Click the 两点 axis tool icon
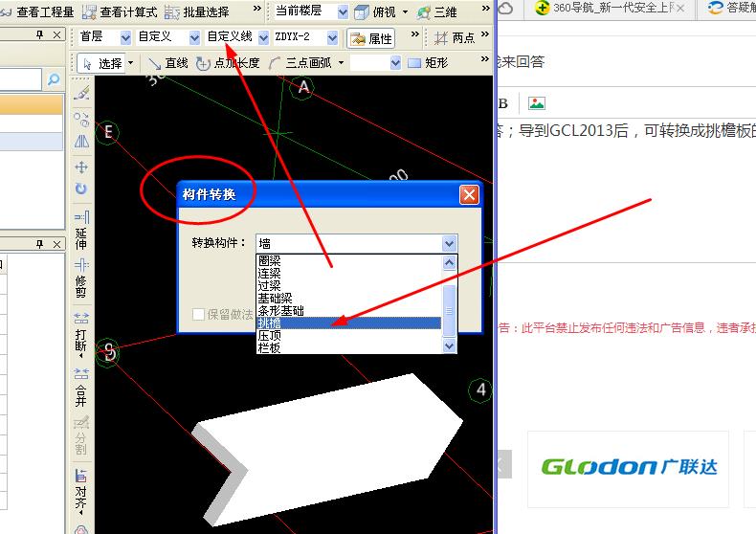This screenshot has height=534, width=756. pos(440,38)
